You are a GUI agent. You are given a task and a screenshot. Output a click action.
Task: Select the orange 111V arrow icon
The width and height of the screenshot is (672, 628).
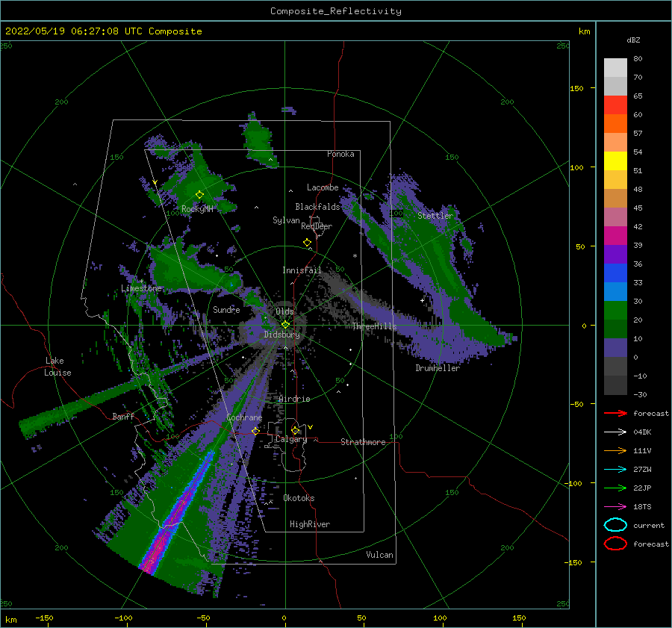point(615,450)
